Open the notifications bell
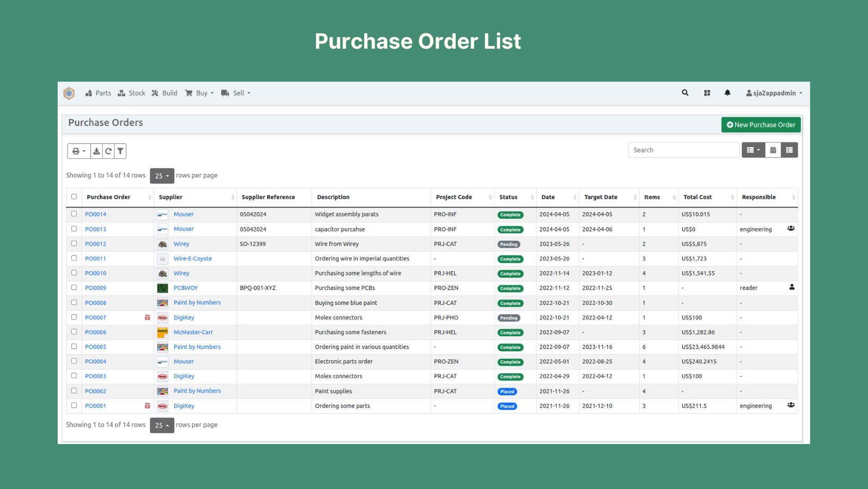 tap(727, 93)
